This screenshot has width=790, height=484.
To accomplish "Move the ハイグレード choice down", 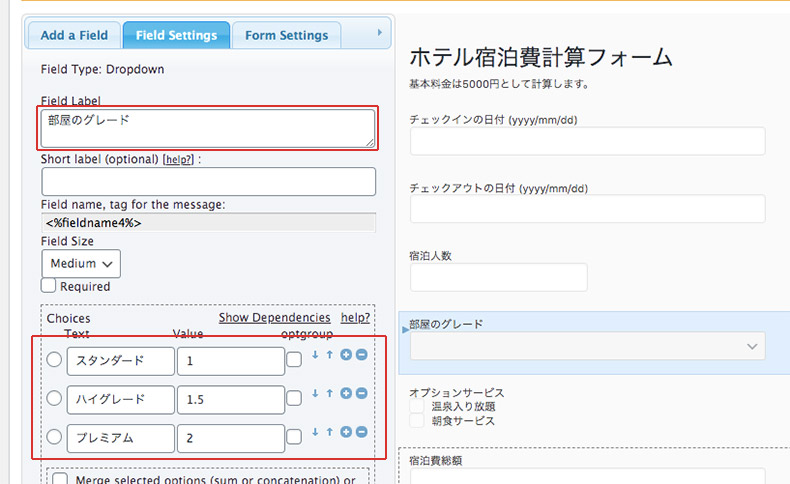I will [315, 393].
